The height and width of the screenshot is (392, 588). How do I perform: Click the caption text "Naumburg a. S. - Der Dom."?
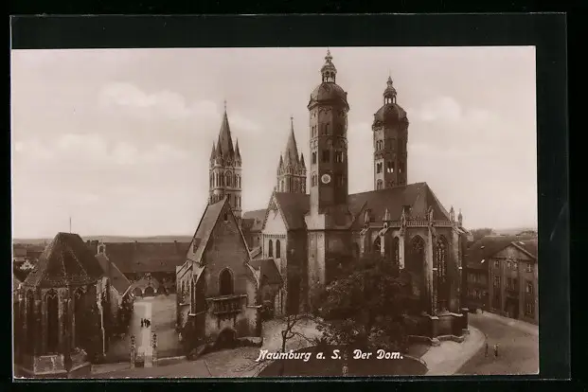(329, 354)
